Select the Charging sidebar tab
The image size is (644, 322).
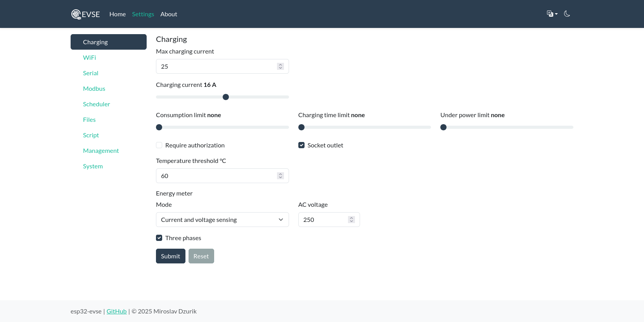[109, 42]
